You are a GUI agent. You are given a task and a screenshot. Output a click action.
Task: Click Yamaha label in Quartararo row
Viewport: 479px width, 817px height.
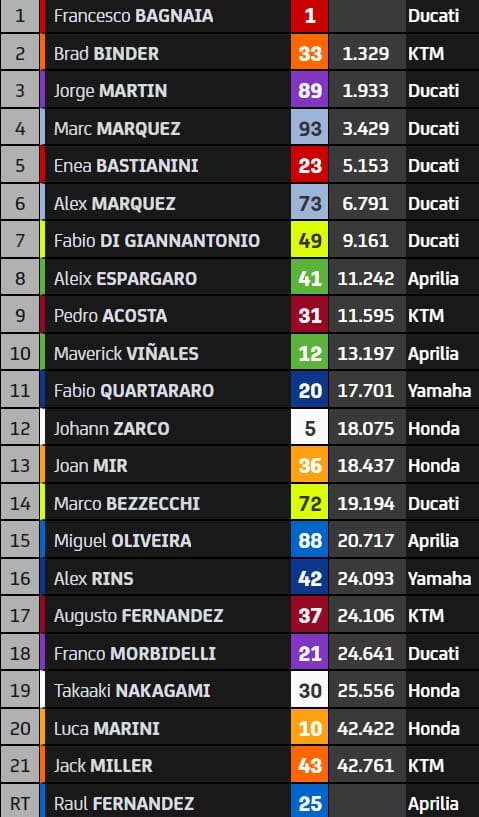tap(439, 391)
